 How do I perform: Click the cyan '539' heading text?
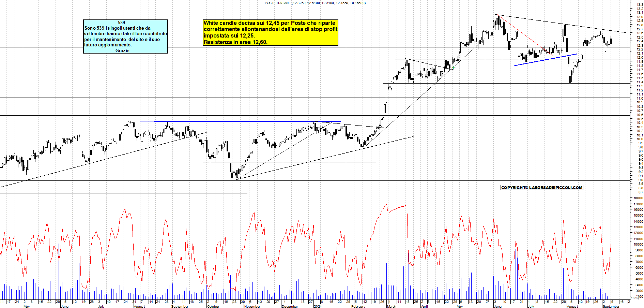(x=121, y=23)
